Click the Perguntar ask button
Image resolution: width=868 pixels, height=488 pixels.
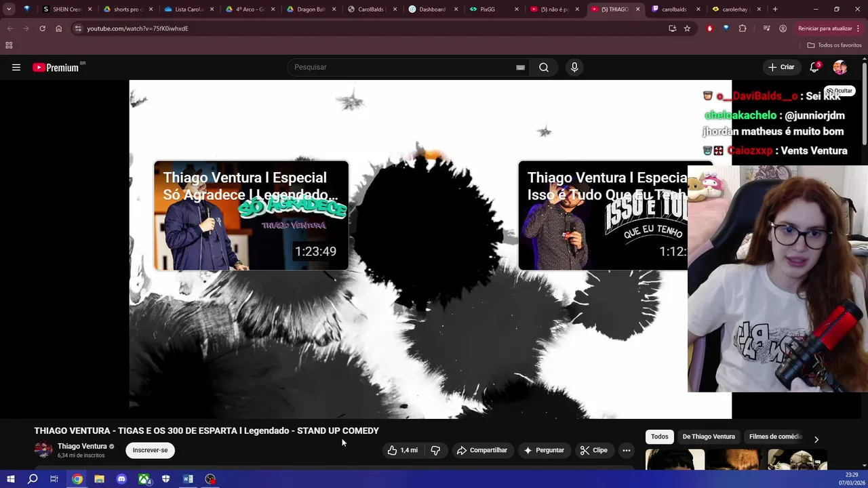pos(544,450)
